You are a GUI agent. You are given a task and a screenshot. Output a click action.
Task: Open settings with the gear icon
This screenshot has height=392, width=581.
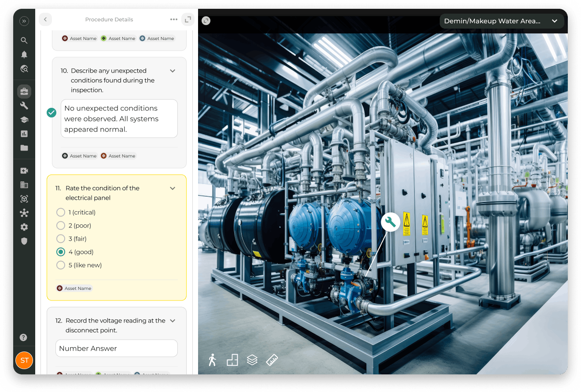click(x=24, y=227)
